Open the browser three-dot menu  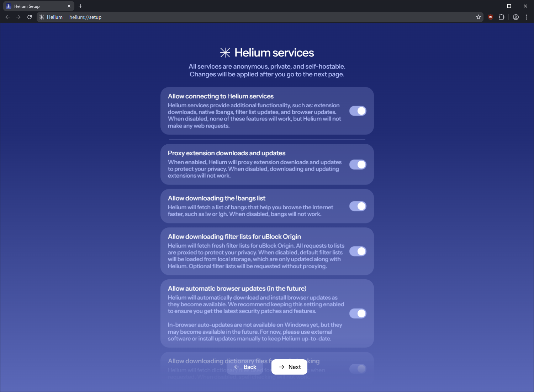(x=527, y=17)
